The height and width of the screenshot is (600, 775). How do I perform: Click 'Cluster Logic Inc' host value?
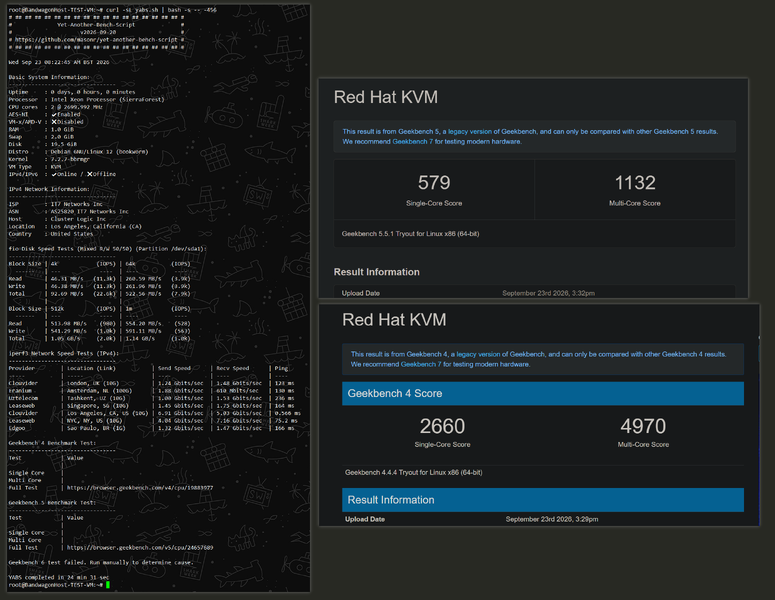tap(78, 219)
